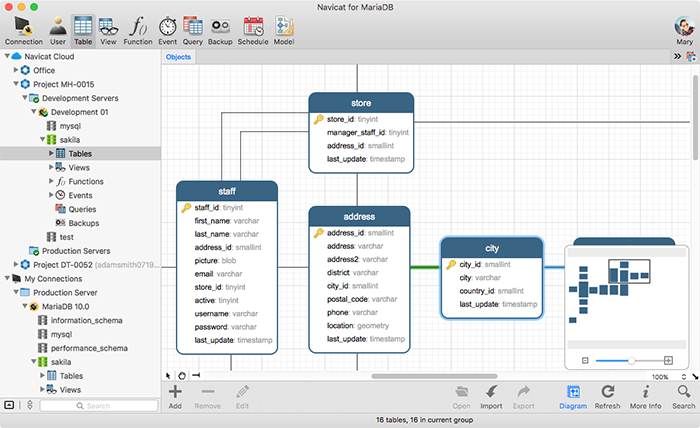Expand the Office project node
Screen dimensions: 700x428
click(16, 70)
